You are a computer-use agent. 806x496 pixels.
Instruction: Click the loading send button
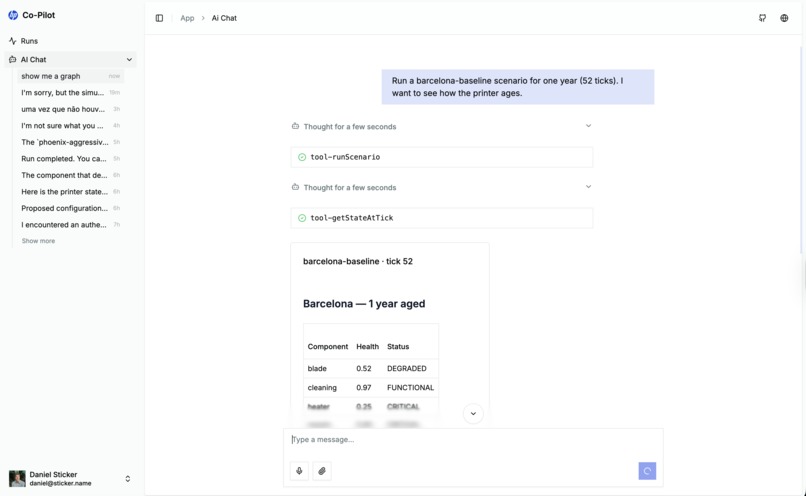647,471
